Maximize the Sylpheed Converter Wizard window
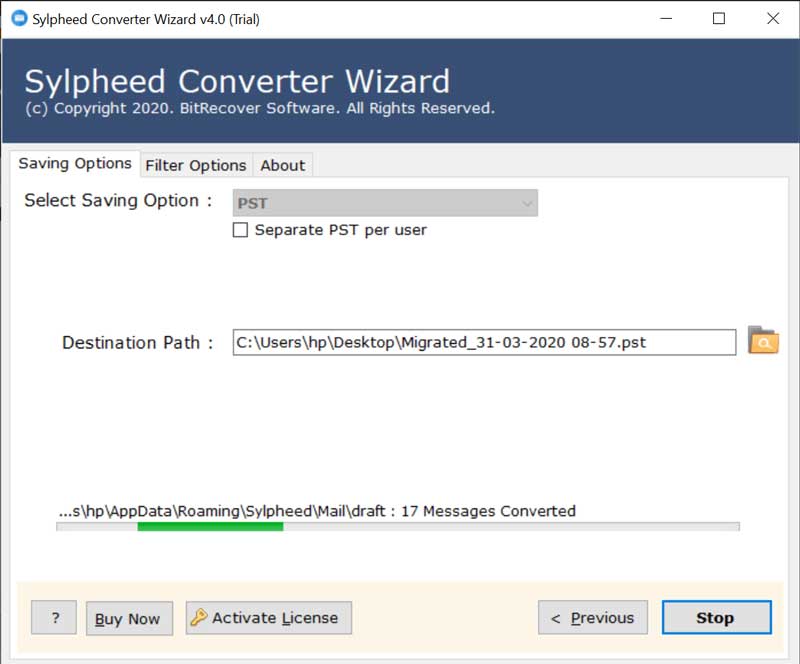Screen dimensions: 800x664 pos(719,19)
